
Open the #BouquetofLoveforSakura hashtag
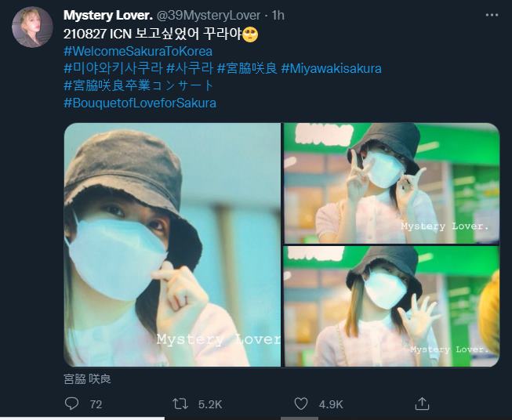[x=140, y=103]
